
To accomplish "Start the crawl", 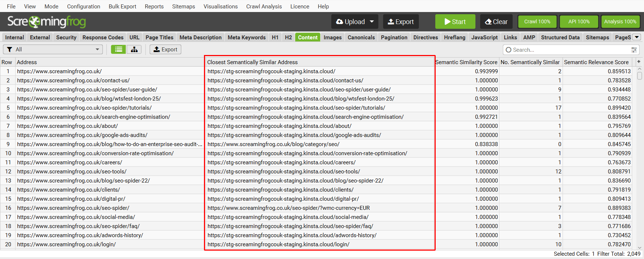I will click(455, 21).
